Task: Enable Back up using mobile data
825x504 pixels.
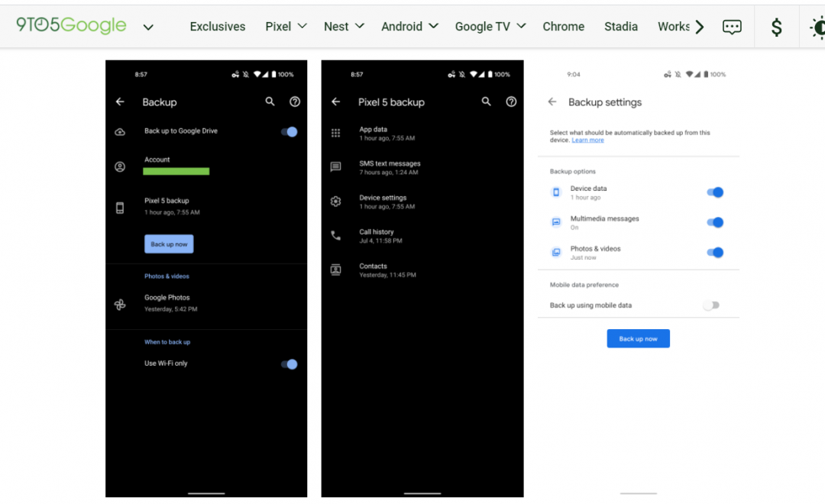Action: point(711,305)
